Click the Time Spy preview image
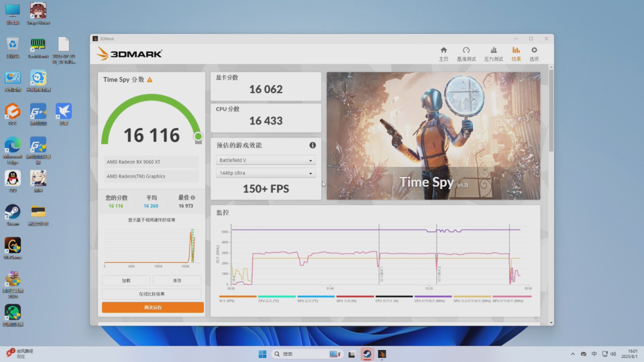Image resolution: width=644 pixels, height=362 pixels. [x=433, y=136]
